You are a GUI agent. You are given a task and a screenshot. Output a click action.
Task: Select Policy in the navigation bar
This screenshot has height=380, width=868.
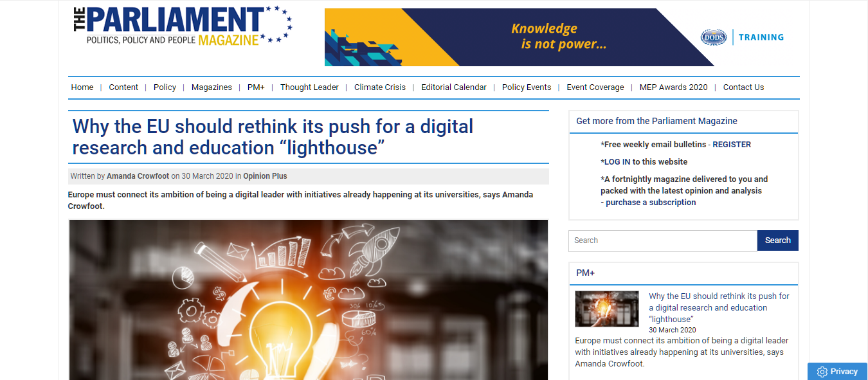165,87
